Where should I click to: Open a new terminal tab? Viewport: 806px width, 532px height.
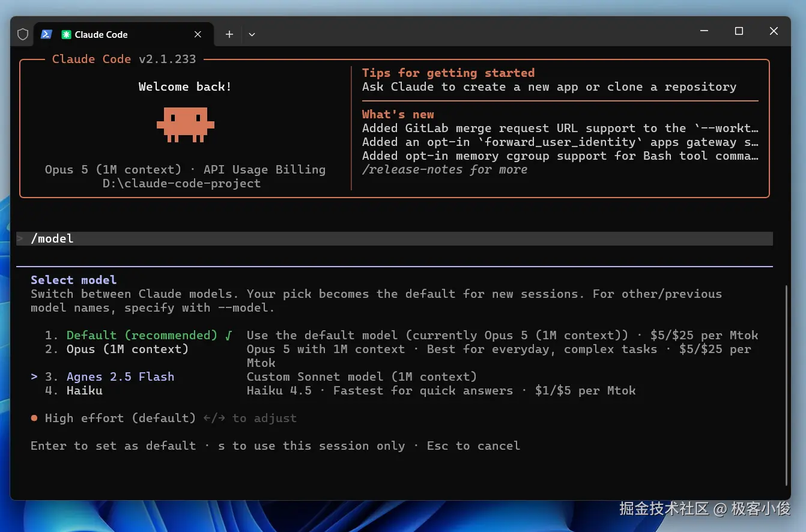pyautogui.click(x=229, y=34)
